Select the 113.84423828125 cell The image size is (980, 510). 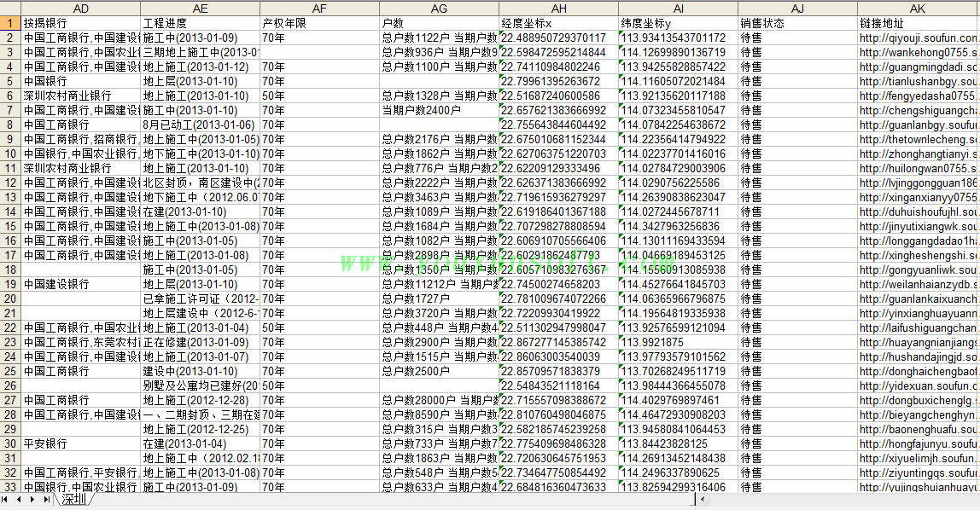[678, 443]
